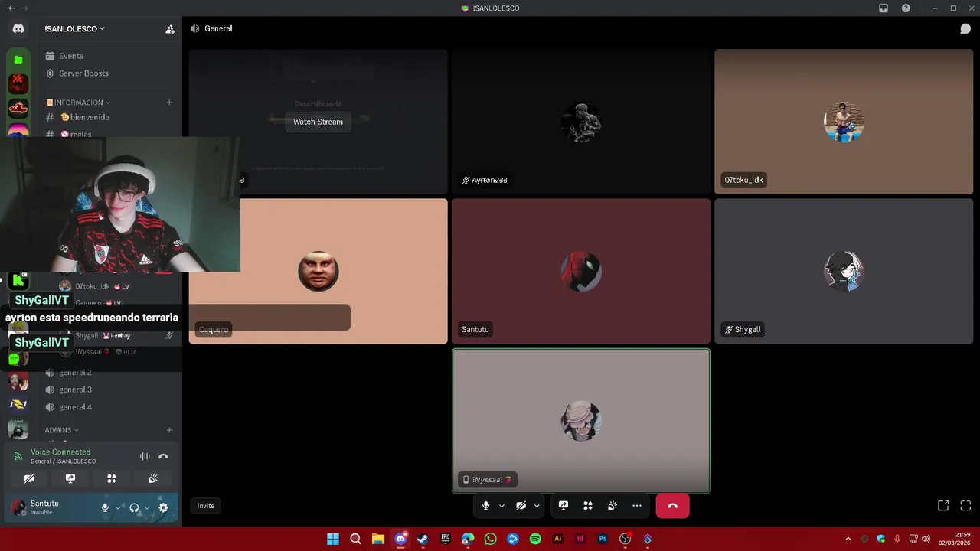
Task: Focus the Ayrton233 video tile
Action: pyautogui.click(x=581, y=122)
